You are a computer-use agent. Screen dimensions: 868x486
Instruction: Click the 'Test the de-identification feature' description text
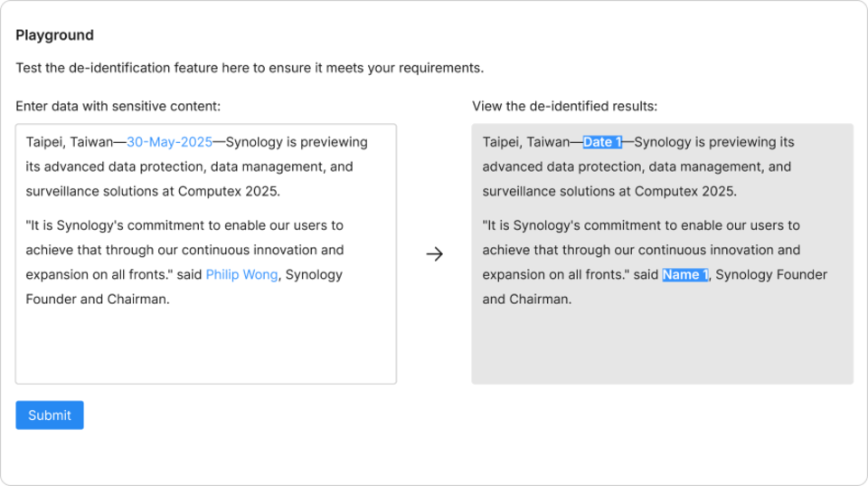coord(250,68)
